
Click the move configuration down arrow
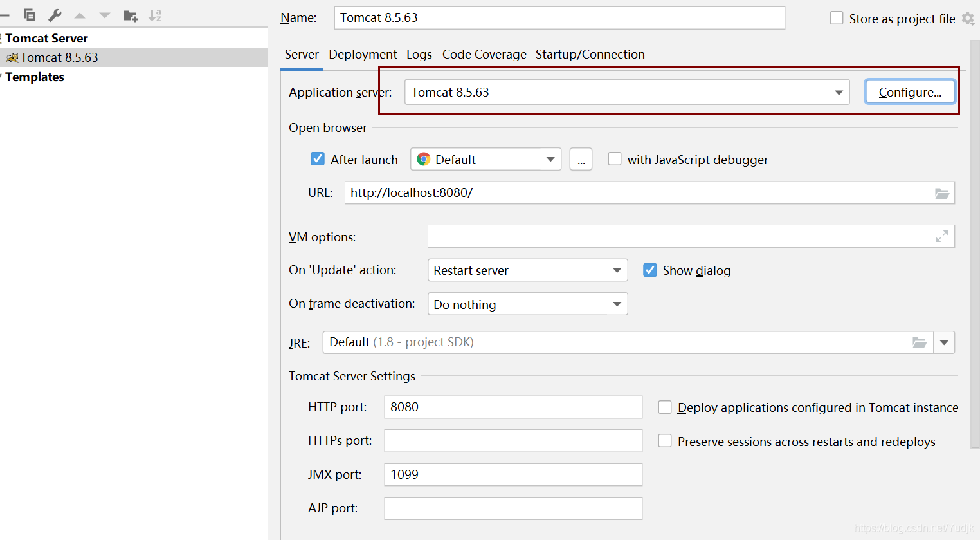tap(105, 15)
